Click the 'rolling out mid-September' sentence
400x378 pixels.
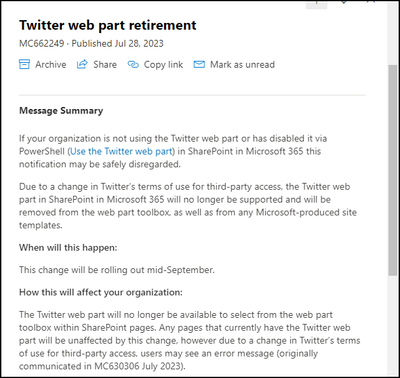pos(117,270)
